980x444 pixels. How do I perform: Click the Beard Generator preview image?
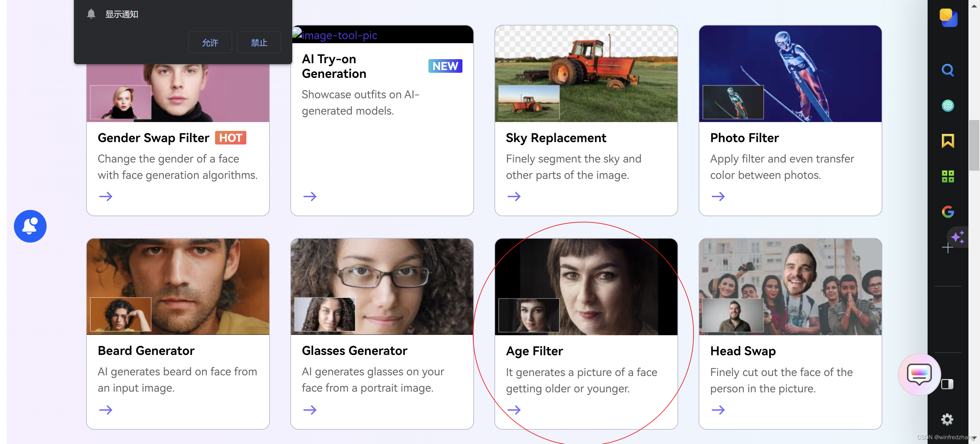tap(178, 286)
